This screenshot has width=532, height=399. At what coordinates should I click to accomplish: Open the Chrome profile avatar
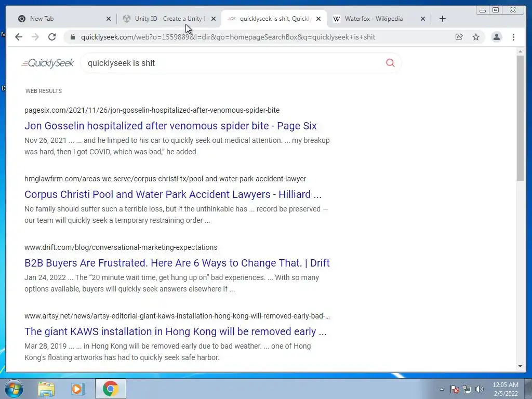497,37
